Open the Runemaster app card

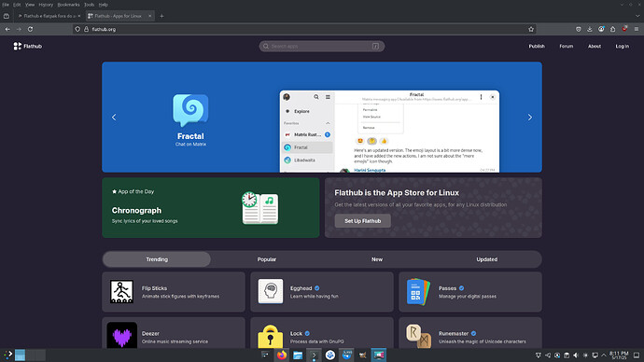(470, 333)
